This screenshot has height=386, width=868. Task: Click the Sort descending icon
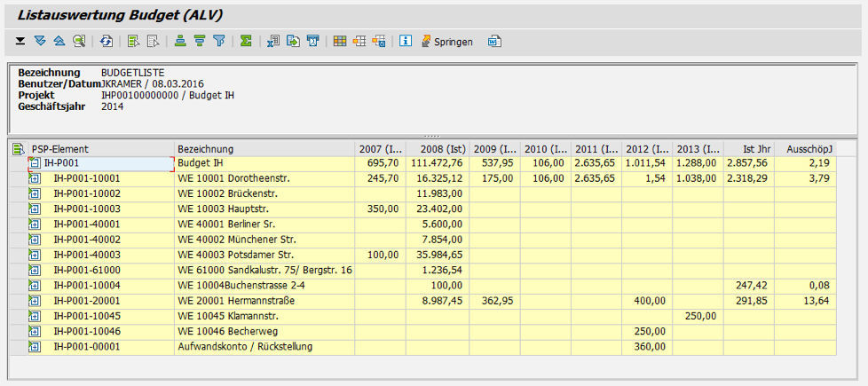(x=200, y=41)
